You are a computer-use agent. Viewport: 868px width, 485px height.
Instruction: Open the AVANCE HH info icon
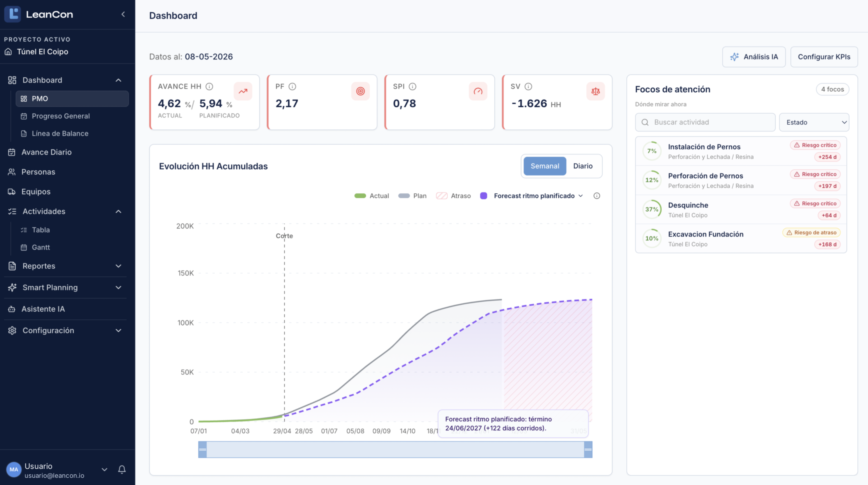point(209,87)
